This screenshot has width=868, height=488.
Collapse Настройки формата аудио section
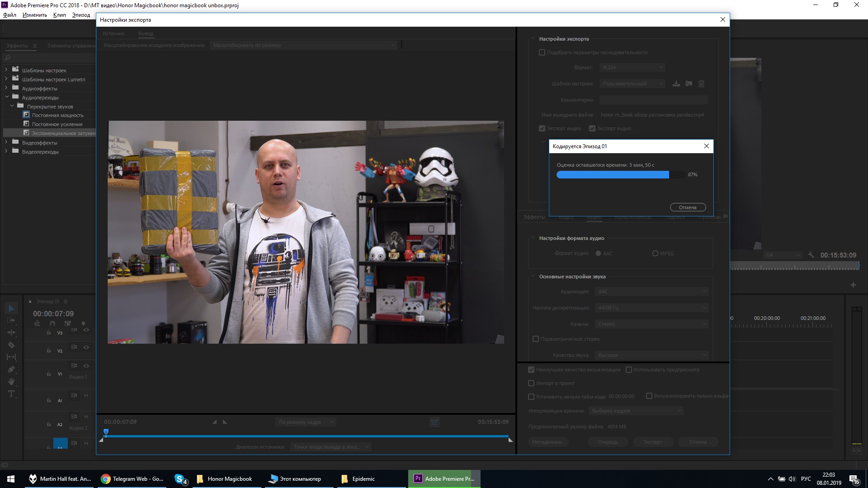(533, 238)
